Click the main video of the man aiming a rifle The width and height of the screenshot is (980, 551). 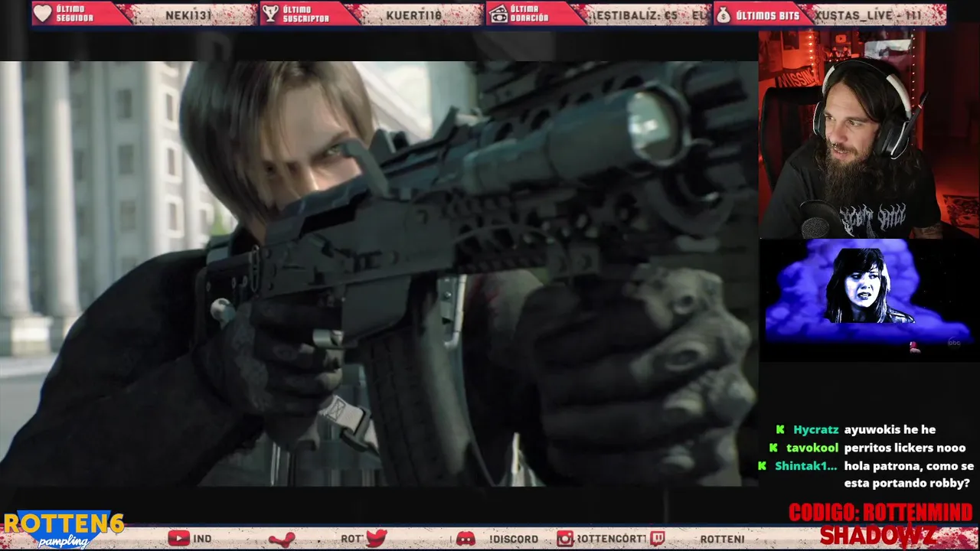pyautogui.click(x=378, y=273)
